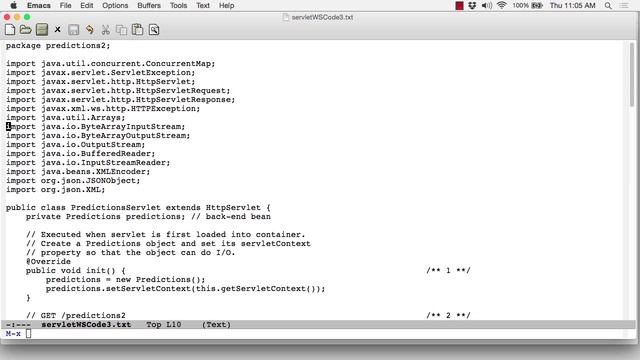
Task: Close the buffer with the X icon
Action: click(x=58, y=30)
